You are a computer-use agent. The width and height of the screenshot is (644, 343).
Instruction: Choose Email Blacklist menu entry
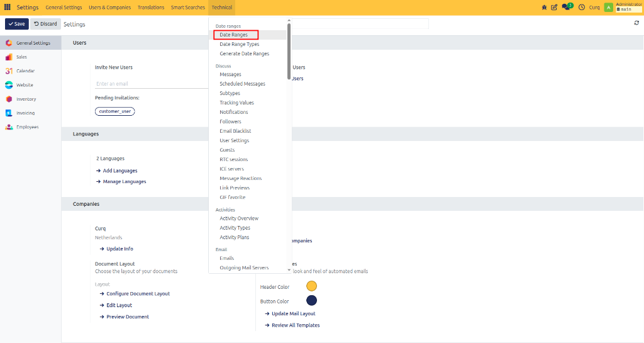(x=235, y=131)
